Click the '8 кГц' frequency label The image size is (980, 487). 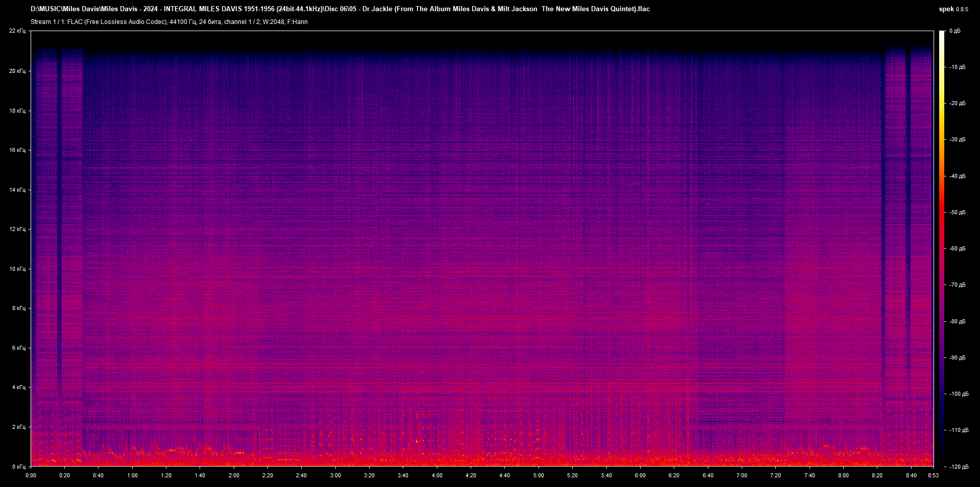point(19,308)
